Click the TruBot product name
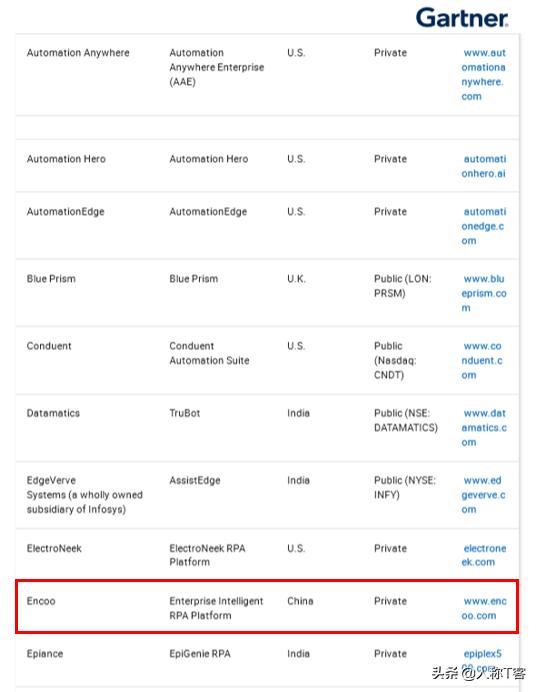538x692 pixels. tap(184, 413)
